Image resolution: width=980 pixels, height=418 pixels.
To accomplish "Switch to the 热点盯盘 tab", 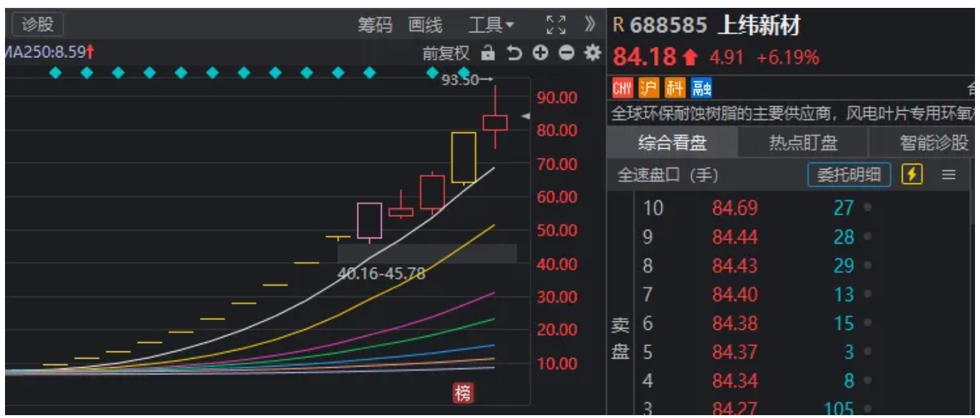I will coord(803,143).
